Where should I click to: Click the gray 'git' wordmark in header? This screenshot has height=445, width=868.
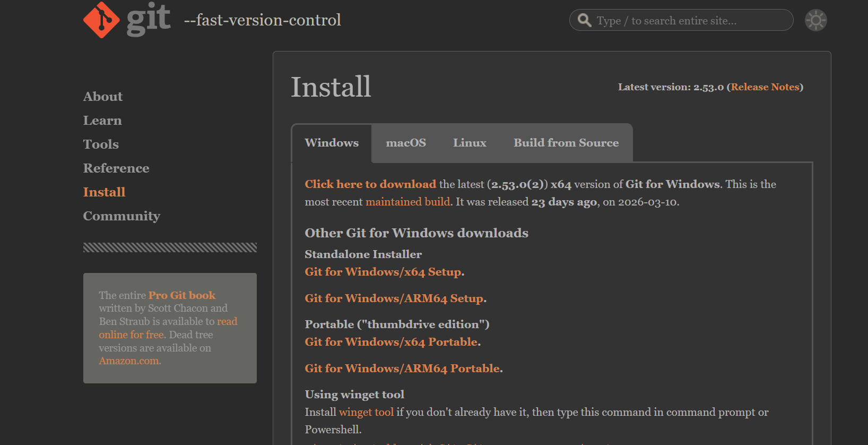[149, 19]
